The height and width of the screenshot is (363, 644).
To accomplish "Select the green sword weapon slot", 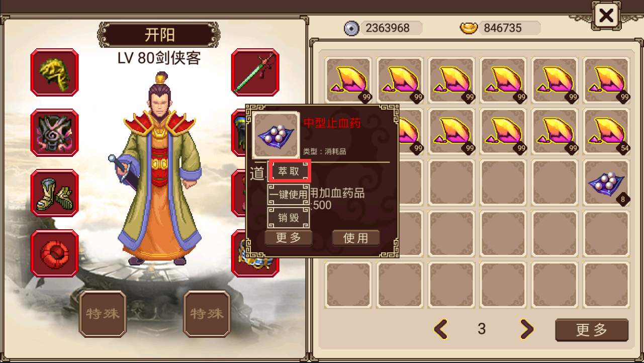I will [255, 72].
